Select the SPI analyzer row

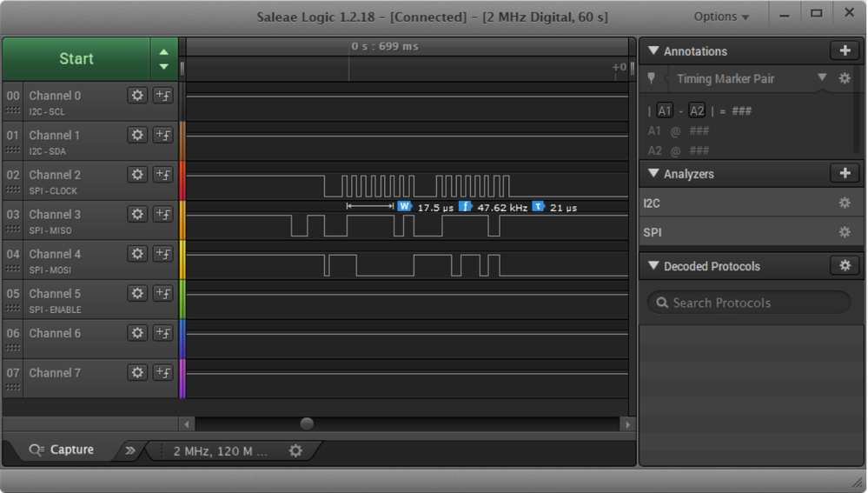point(752,233)
